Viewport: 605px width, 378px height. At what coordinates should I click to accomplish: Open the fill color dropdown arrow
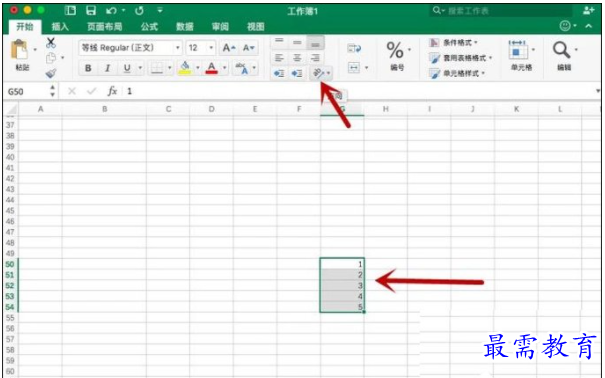(198, 68)
